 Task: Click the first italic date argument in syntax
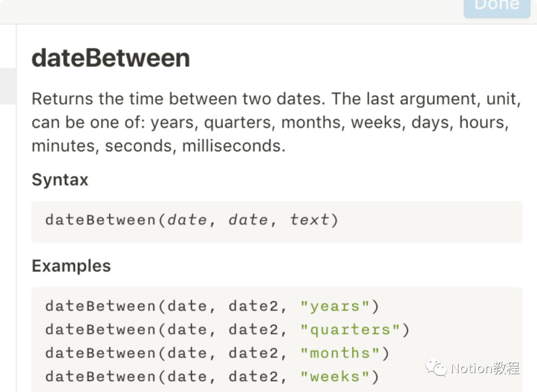point(187,220)
